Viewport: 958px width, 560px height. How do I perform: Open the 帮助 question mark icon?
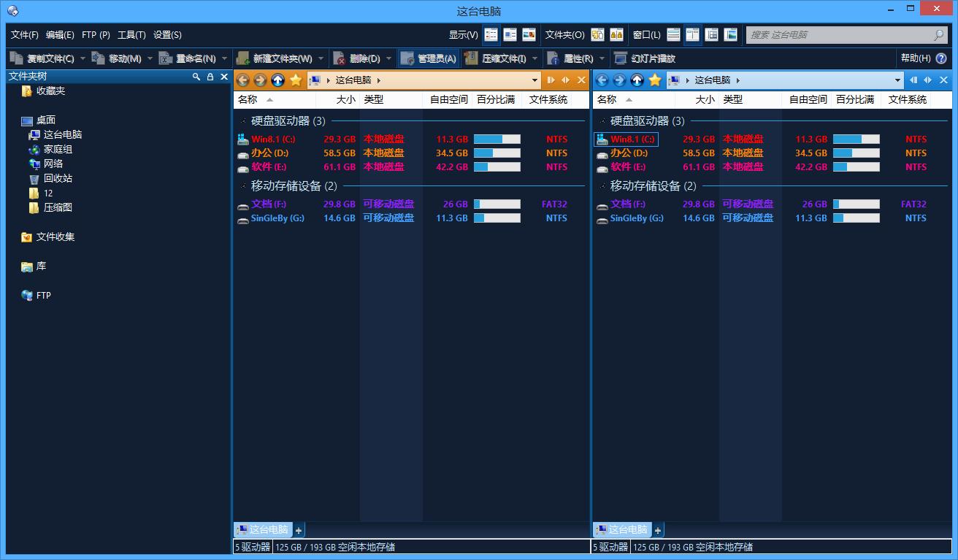[x=941, y=58]
